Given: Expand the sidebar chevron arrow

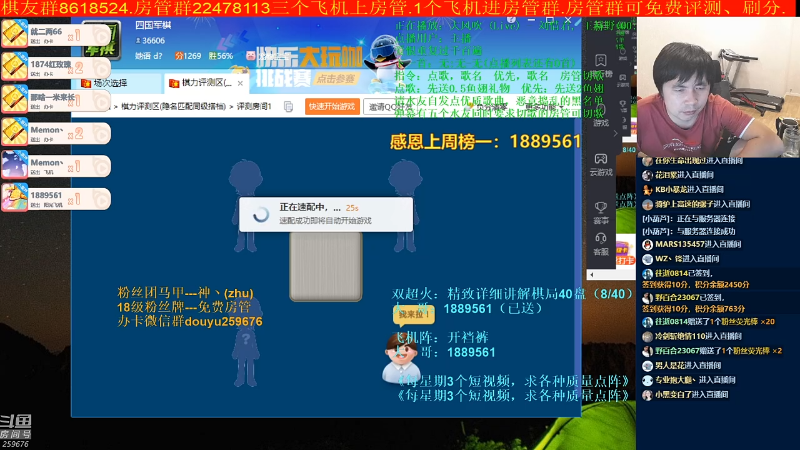Looking at the screenshot, I should point(615,133).
